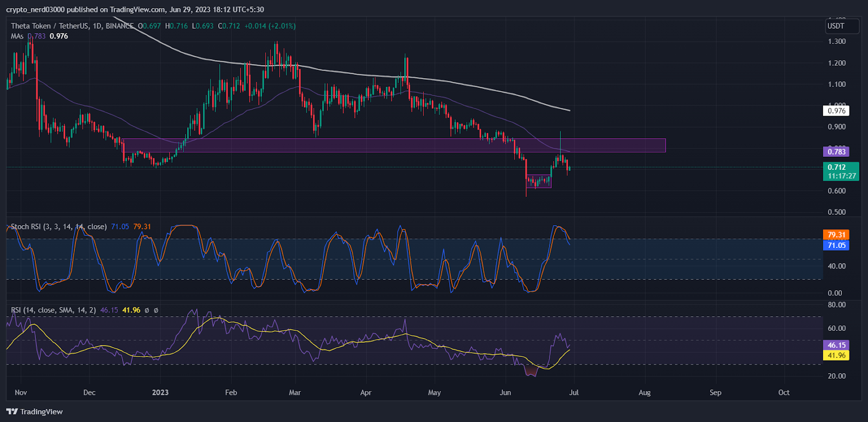The image size is (868, 422).
Task: Click the white 0.976 value in MAs legend
Action: pyautogui.click(x=59, y=36)
